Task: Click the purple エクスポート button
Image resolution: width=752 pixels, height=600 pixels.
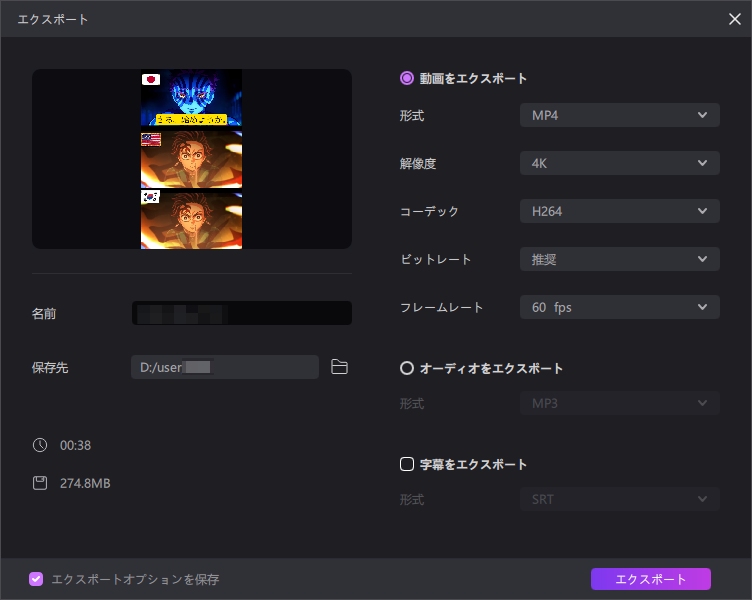Action: 650,579
